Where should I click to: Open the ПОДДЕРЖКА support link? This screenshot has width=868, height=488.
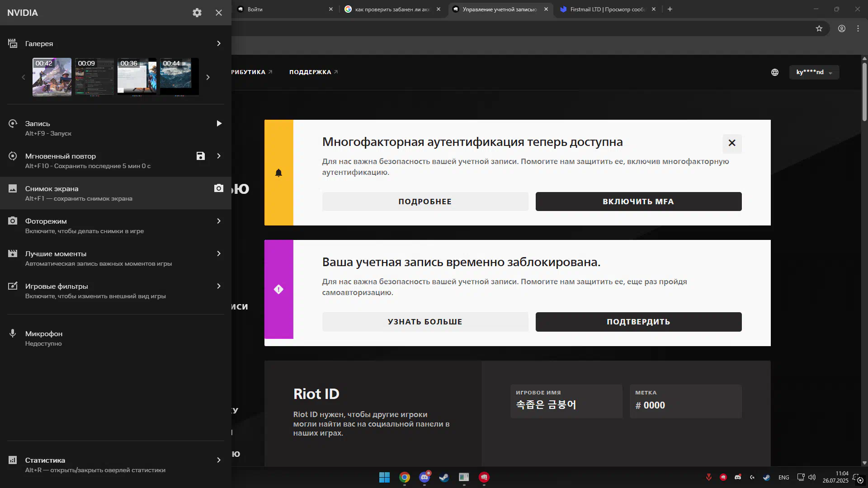pos(313,72)
